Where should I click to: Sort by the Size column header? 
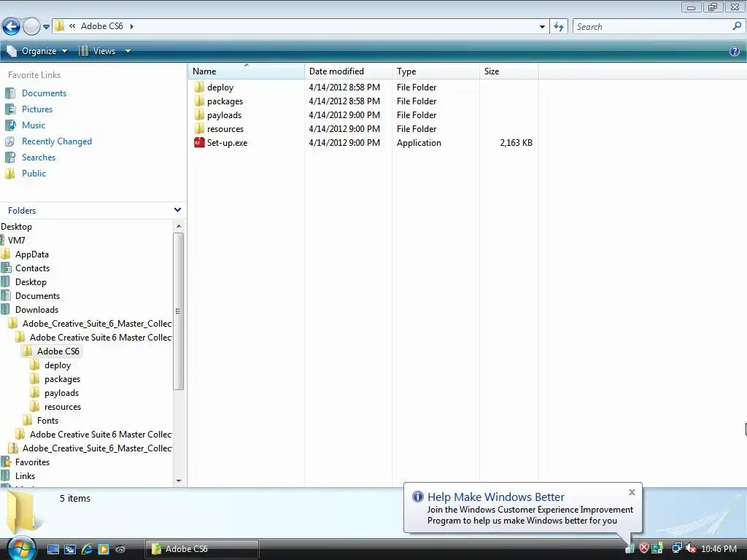508,71
